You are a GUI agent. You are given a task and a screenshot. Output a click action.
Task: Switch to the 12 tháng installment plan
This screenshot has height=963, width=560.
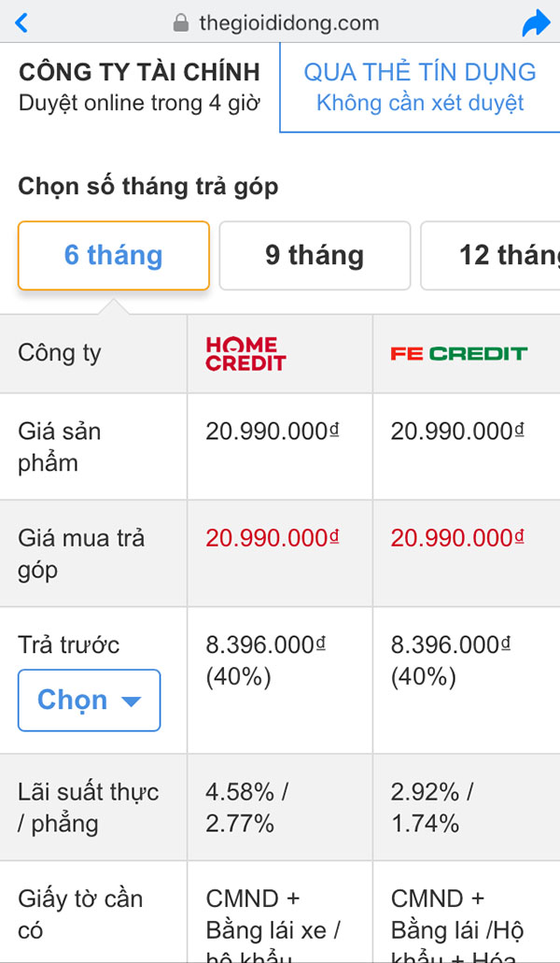509,255
